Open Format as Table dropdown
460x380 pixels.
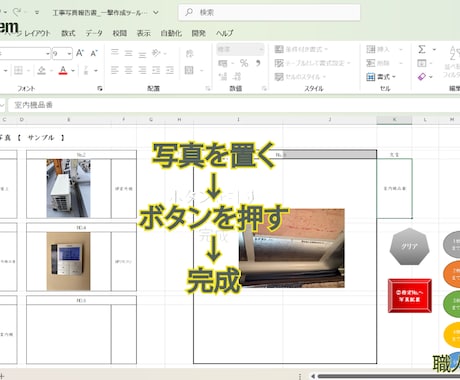312,63
